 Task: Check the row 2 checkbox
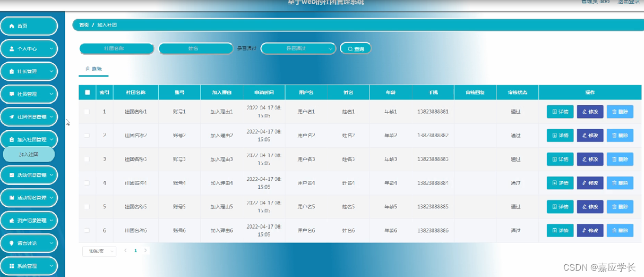(87, 136)
